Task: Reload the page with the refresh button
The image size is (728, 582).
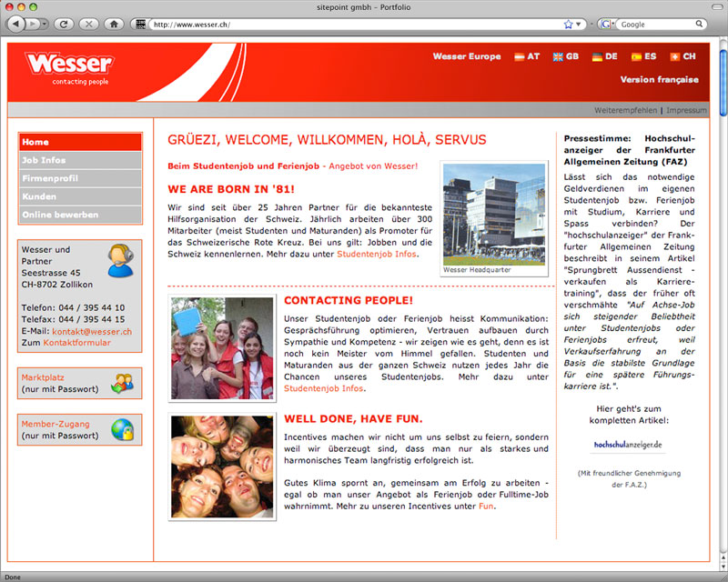Action: (x=64, y=24)
